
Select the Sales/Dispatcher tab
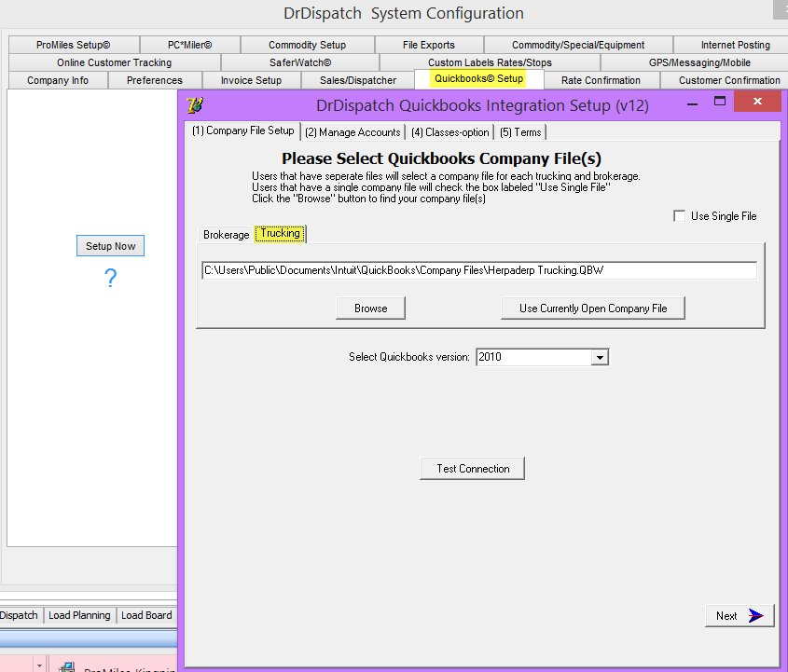358,80
